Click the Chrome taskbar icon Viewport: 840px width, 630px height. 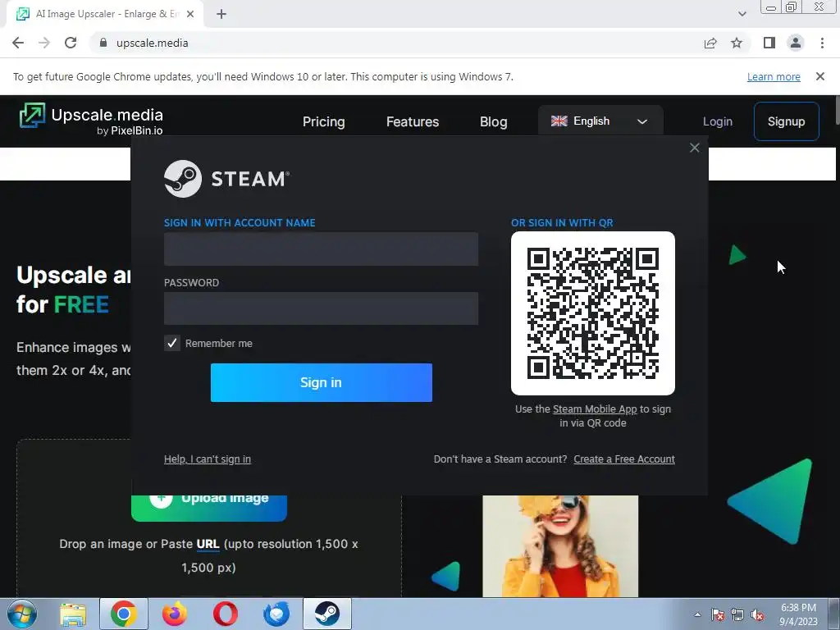(x=124, y=614)
